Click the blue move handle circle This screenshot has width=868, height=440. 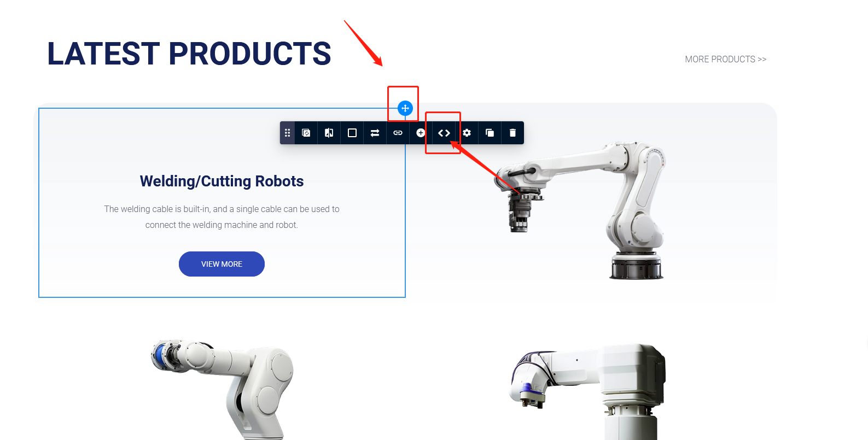pos(405,108)
